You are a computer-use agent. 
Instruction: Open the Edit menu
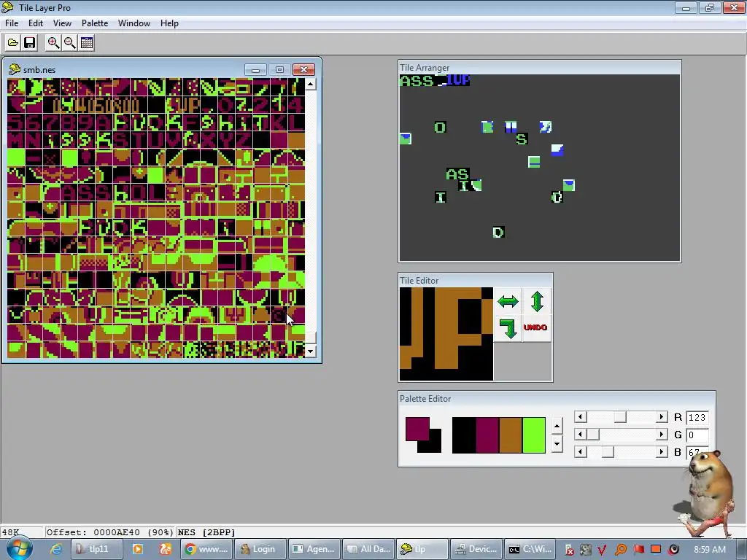click(x=35, y=23)
